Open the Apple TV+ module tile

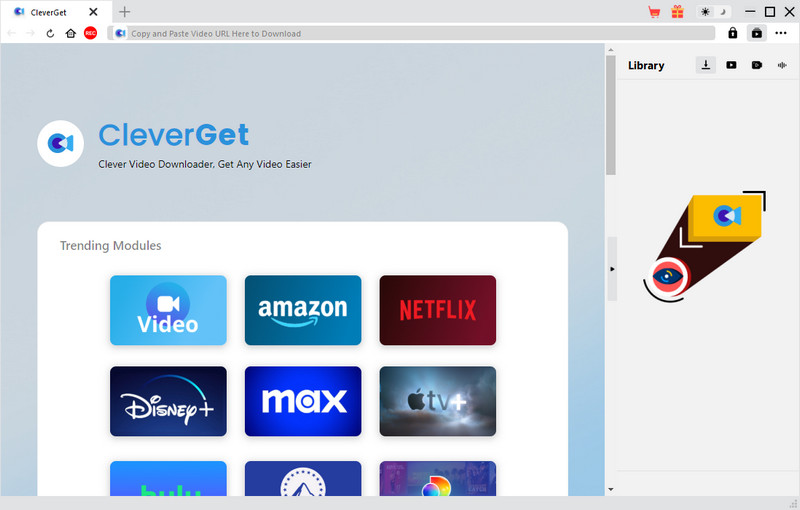click(437, 401)
